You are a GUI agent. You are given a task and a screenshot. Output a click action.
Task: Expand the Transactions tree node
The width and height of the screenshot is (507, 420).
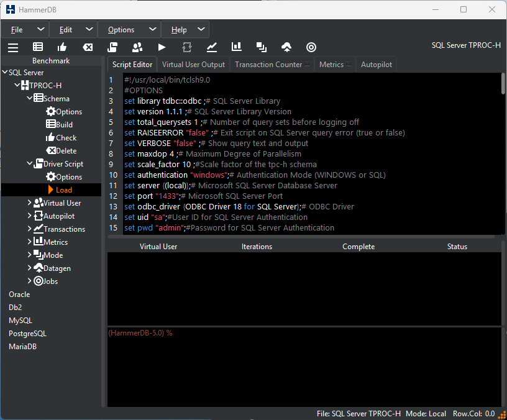pyautogui.click(x=29, y=229)
